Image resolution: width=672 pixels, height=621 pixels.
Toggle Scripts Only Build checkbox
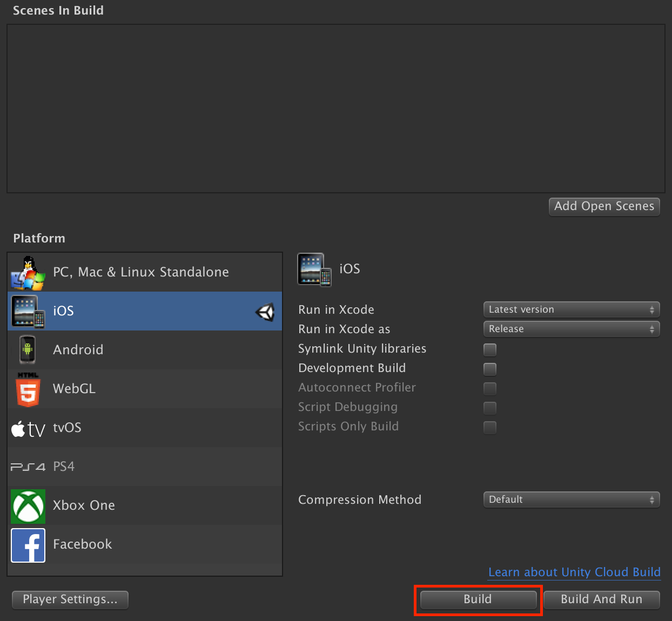coord(490,427)
